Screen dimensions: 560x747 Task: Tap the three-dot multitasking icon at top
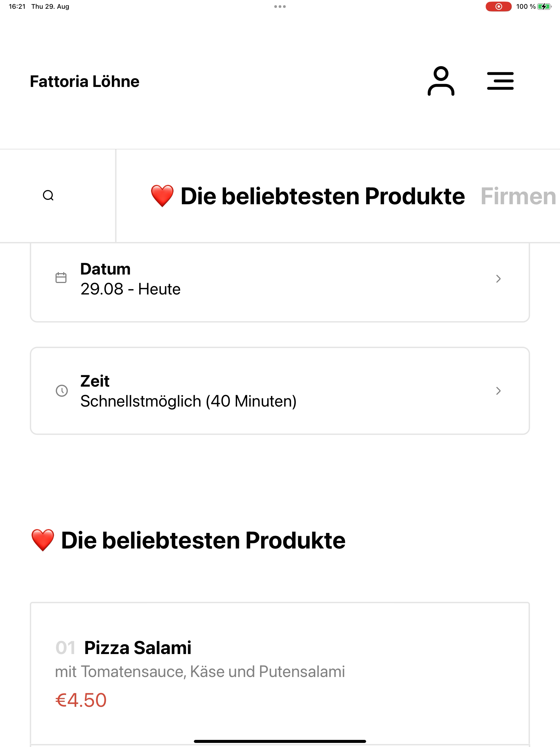[x=280, y=6]
